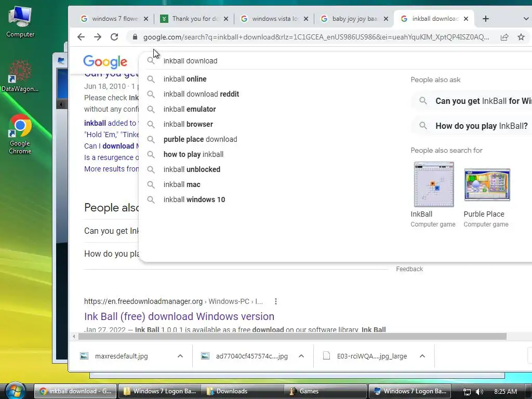Click the 'More results fron' link
Screen dimensions: 532x399
pyautogui.click(x=112, y=169)
